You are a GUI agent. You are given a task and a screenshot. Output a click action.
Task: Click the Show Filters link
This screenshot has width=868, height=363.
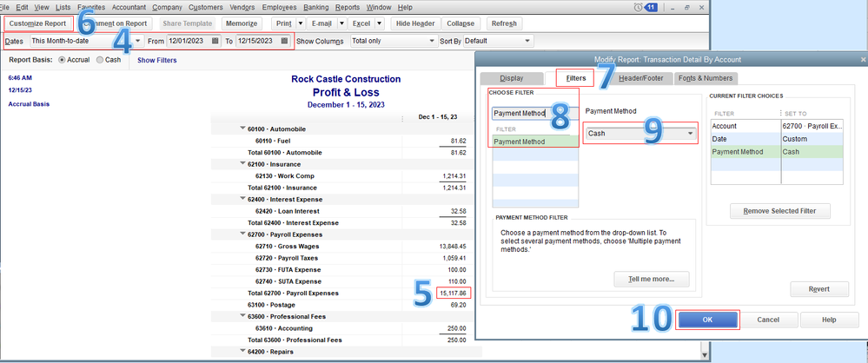pyautogui.click(x=157, y=61)
